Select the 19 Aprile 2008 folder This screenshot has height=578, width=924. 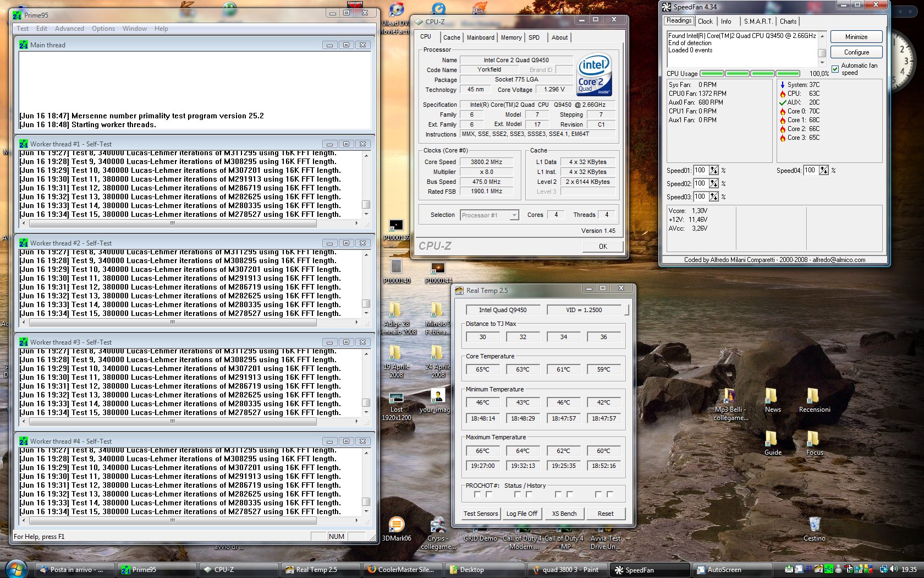[396, 361]
